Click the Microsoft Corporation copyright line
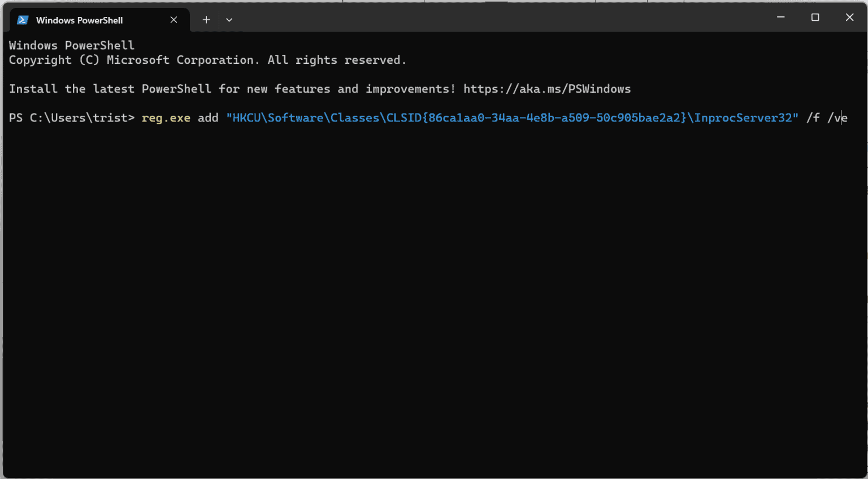 [x=206, y=60]
